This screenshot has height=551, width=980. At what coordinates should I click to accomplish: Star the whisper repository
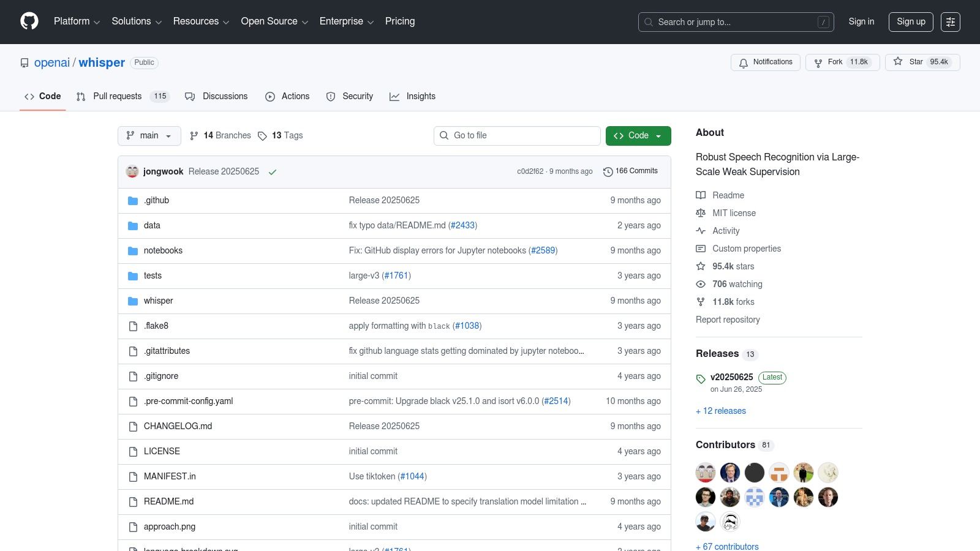pyautogui.click(x=922, y=62)
